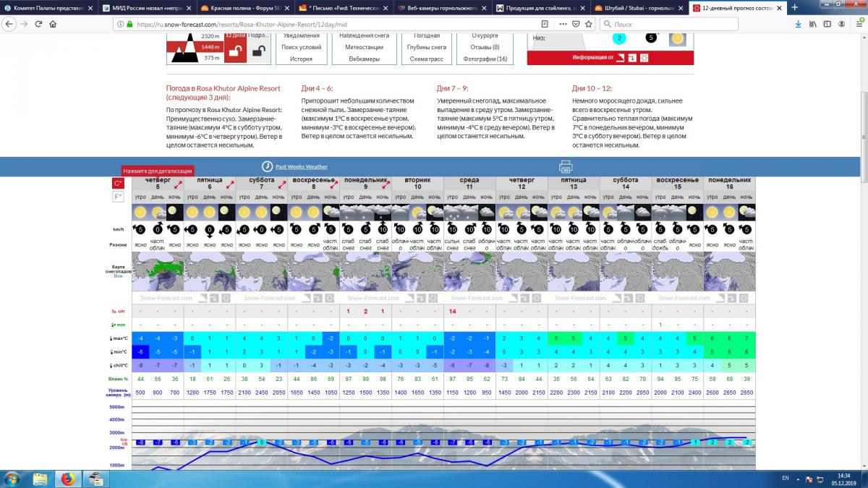Open the Метеостанции link
This screenshot has height=488, width=868.
point(364,47)
